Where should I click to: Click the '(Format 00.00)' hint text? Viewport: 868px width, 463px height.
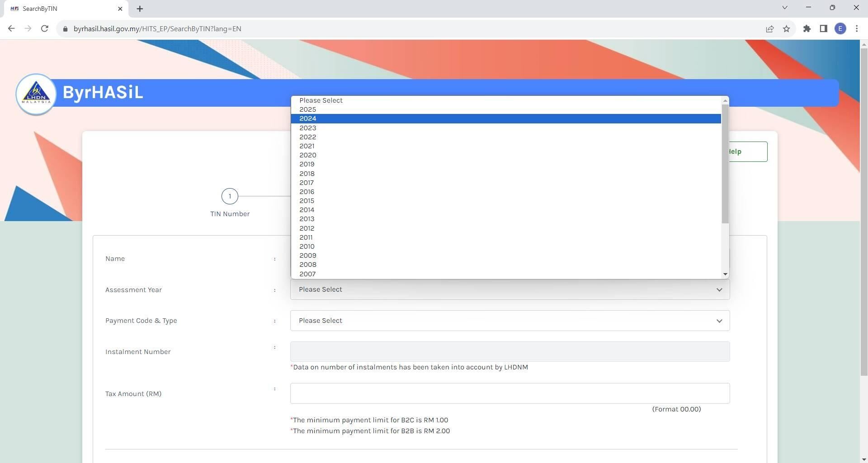[x=676, y=409]
